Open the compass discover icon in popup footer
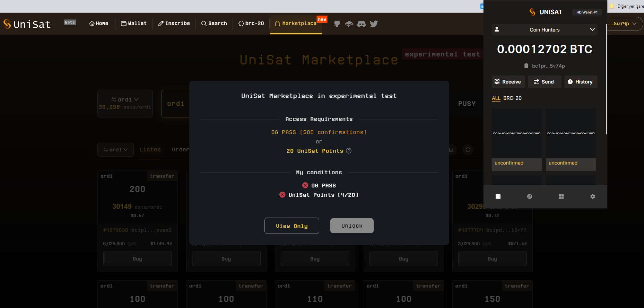The width and height of the screenshot is (644, 308). [x=530, y=196]
